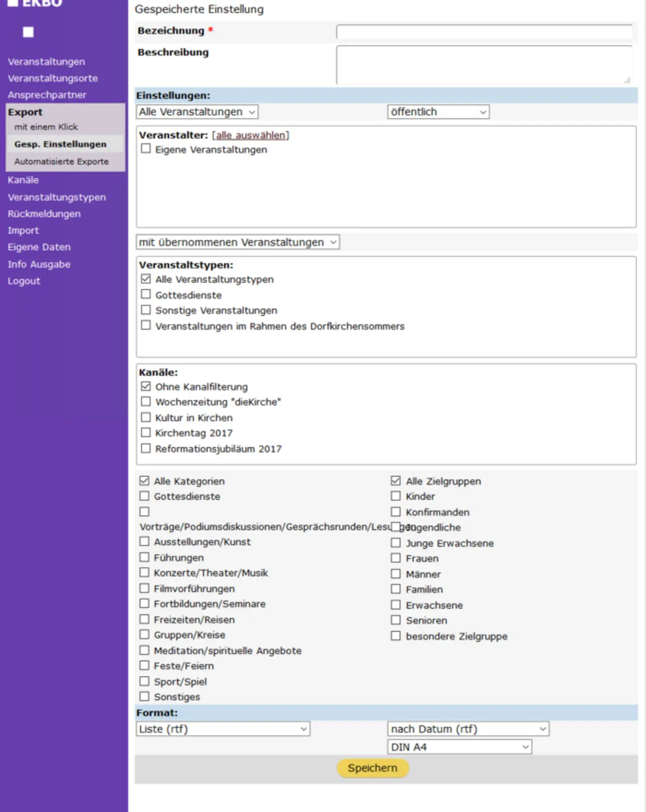Image resolution: width=646 pixels, height=812 pixels.
Task: Open Automatisierte Exporte submenu item
Action: click(x=62, y=162)
